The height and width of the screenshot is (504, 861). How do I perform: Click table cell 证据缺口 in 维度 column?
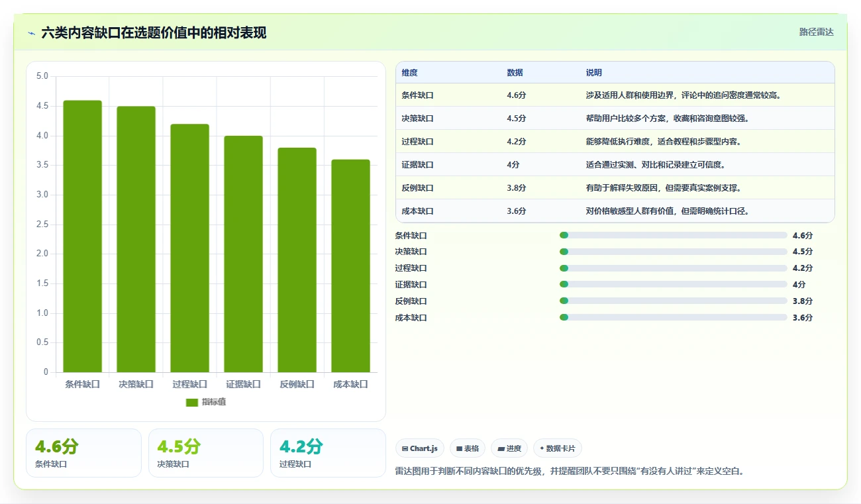pos(418,165)
